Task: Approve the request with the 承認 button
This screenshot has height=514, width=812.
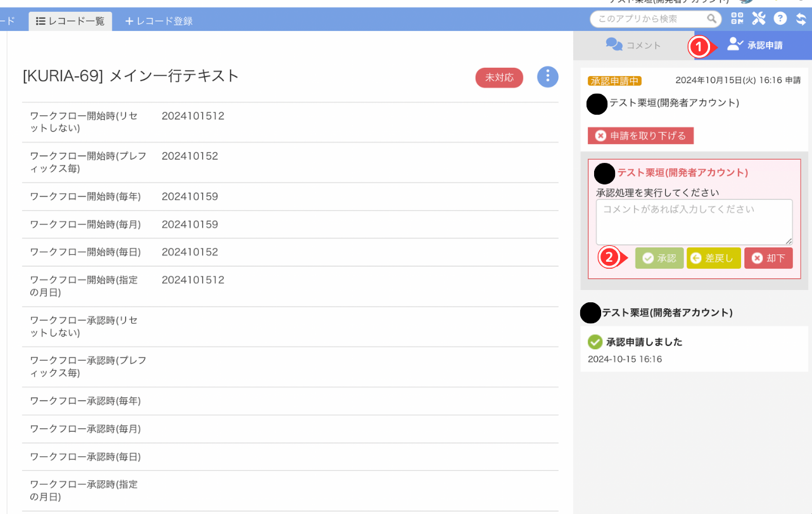Action: tap(659, 258)
